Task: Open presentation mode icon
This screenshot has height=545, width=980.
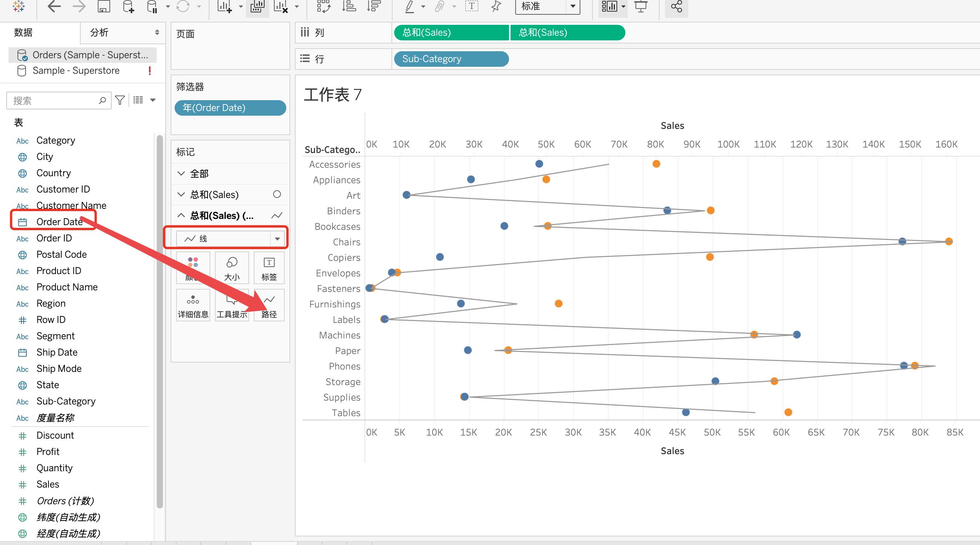Action: coord(641,6)
